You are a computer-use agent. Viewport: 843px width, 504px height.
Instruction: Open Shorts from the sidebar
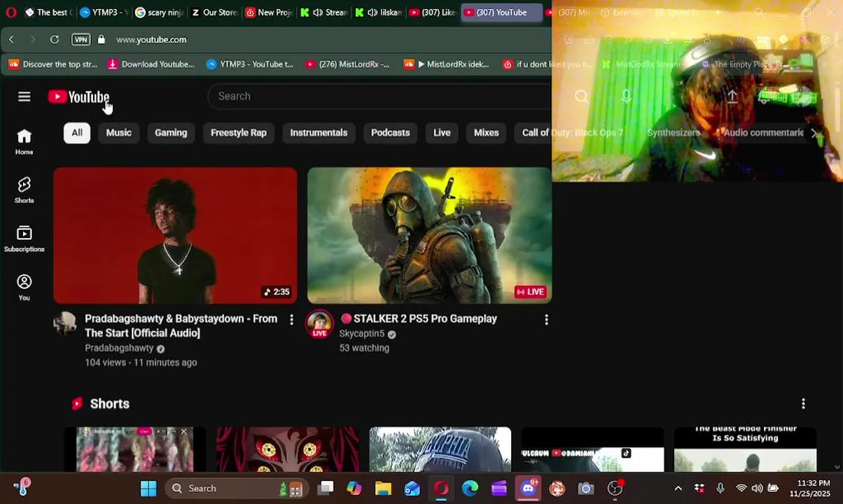(25, 190)
